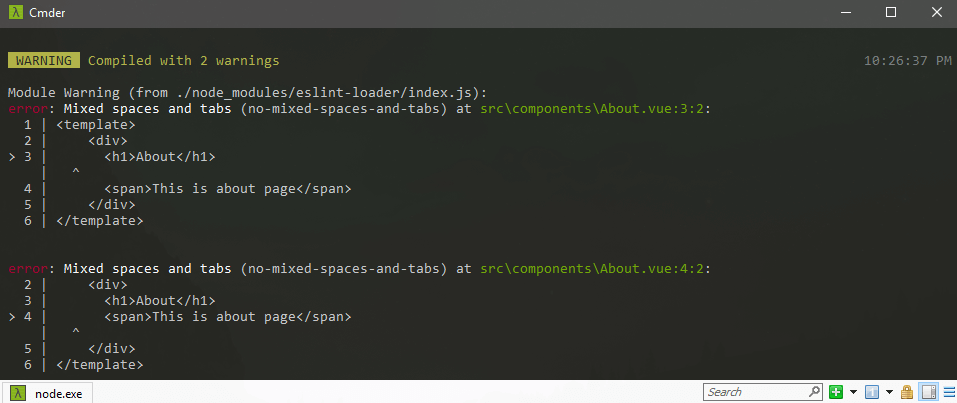The image size is (957, 403).
Task: Maximize the Cmder window
Action: point(891,12)
